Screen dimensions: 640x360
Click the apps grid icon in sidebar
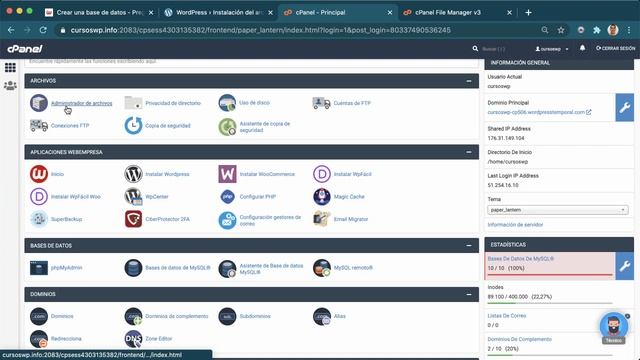point(10,67)
